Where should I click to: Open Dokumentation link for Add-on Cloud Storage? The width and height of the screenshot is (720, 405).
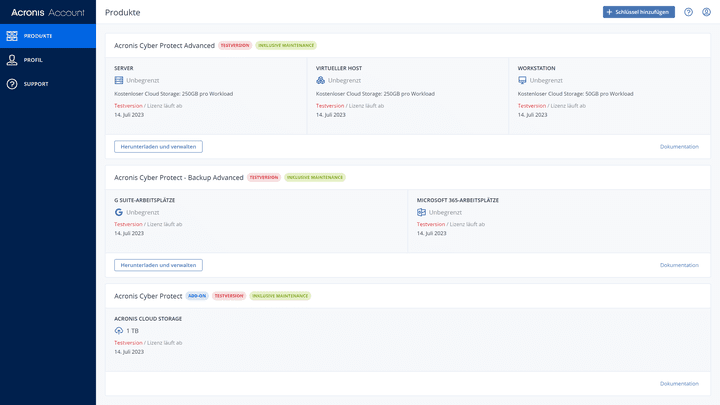pos(679,383)
